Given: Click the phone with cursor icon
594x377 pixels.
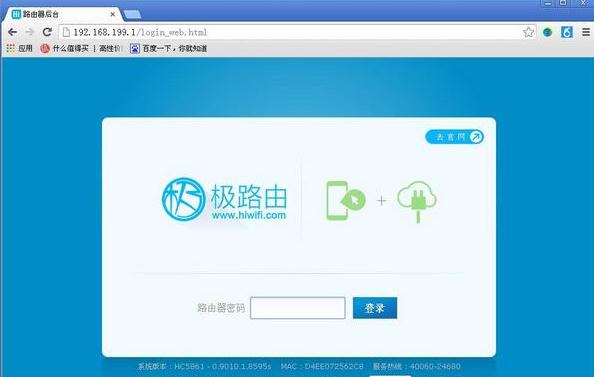Looking at the screenshot, I should pos(345,200).
